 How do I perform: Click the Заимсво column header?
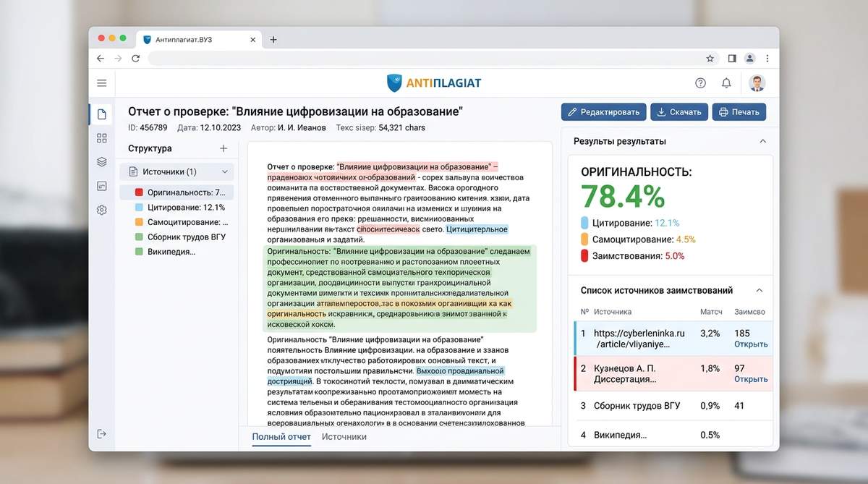click(750, 312)
